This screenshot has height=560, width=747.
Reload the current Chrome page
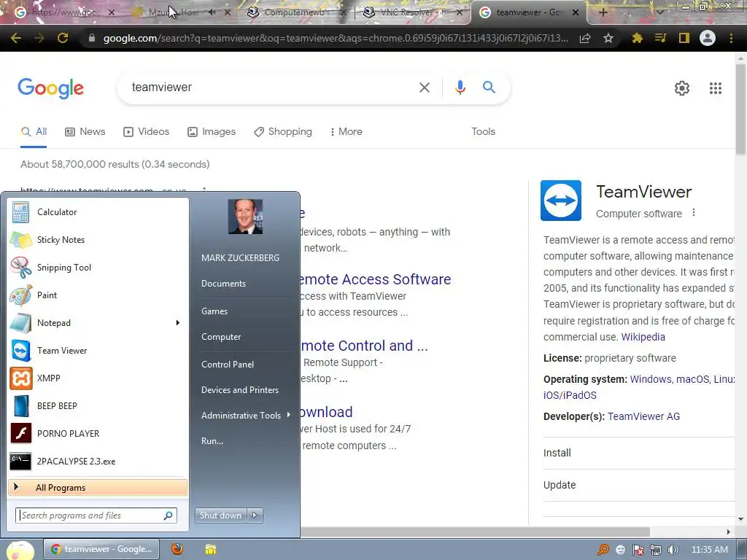(x=63, y=38)
